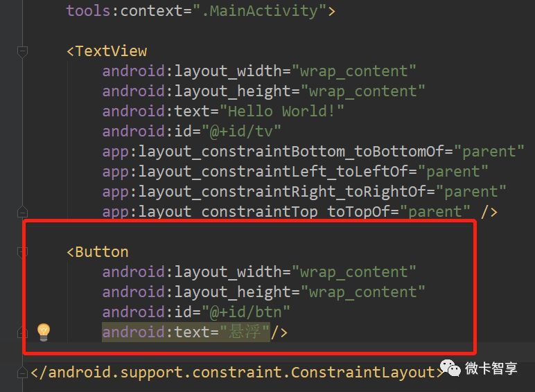The image size is (535, 392).
Task: Collapse the TextView tag fold marker
Action: point(22,51)
